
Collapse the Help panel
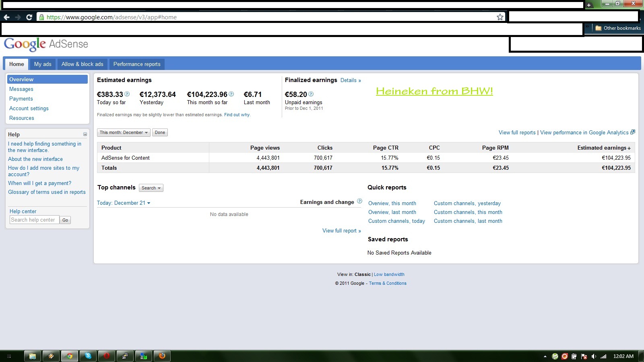pos(85,134)
